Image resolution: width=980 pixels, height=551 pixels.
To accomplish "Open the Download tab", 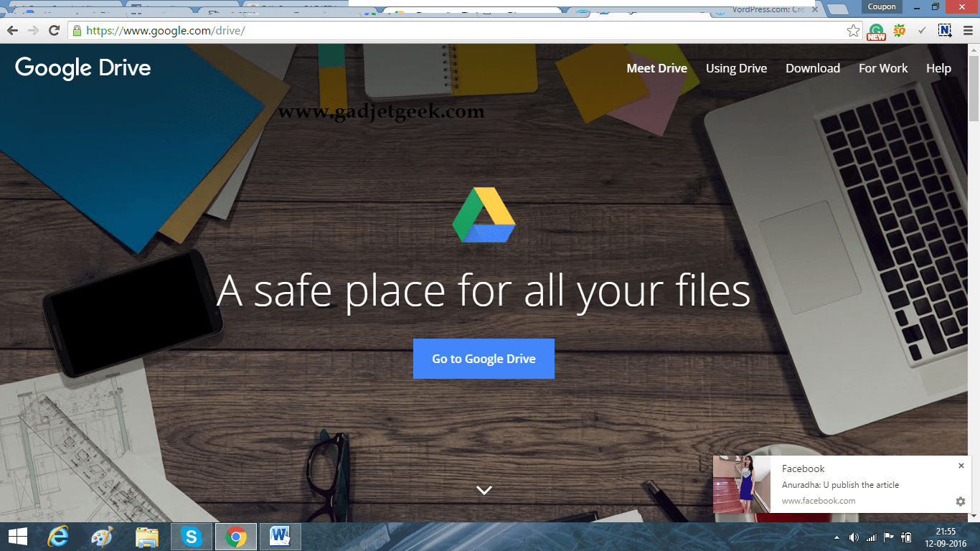I will [813, 68].
